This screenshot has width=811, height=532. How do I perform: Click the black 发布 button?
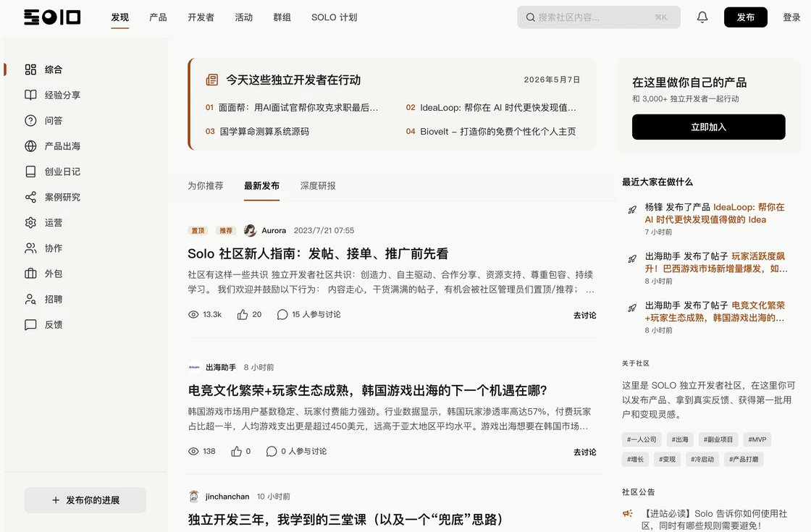pyautogui.click(x=745, y=17)
